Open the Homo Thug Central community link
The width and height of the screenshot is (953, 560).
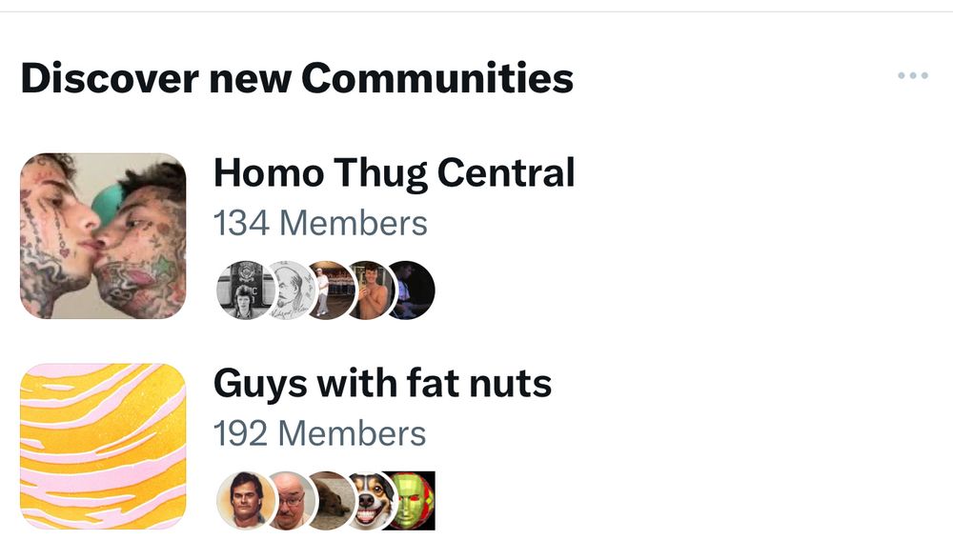pyautogui.click(x=395, y=173)
